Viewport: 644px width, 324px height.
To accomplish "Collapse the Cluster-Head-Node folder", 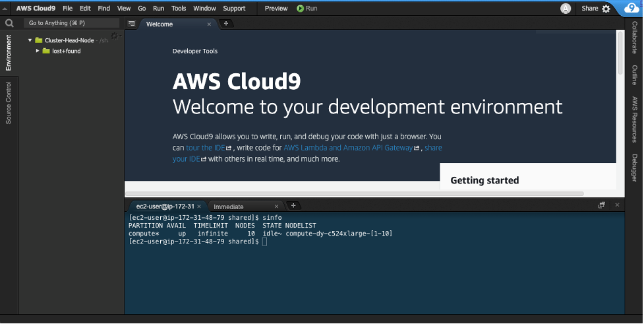I will coord(30,40).
